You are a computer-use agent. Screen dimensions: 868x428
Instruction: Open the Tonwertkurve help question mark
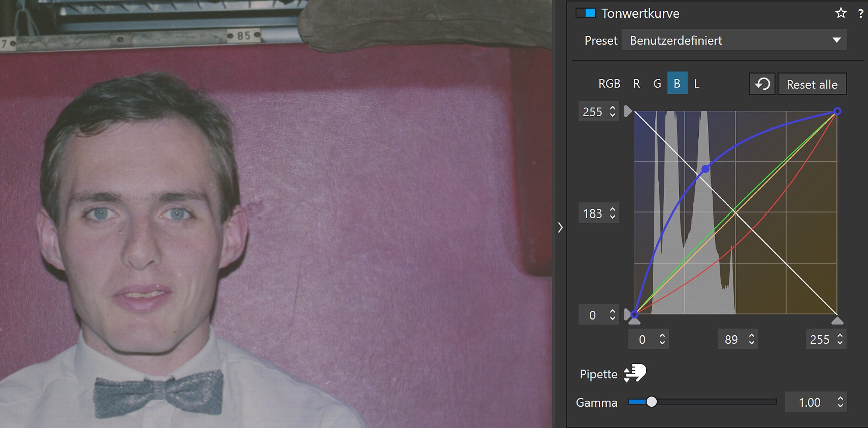pyautogui.click(x=860, y=13)
